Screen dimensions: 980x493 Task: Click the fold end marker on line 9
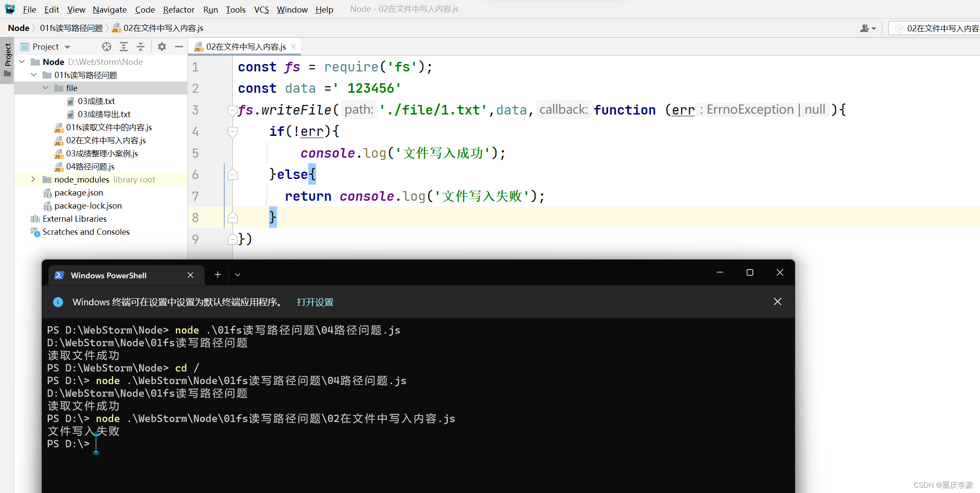click(x=232, y=239)
